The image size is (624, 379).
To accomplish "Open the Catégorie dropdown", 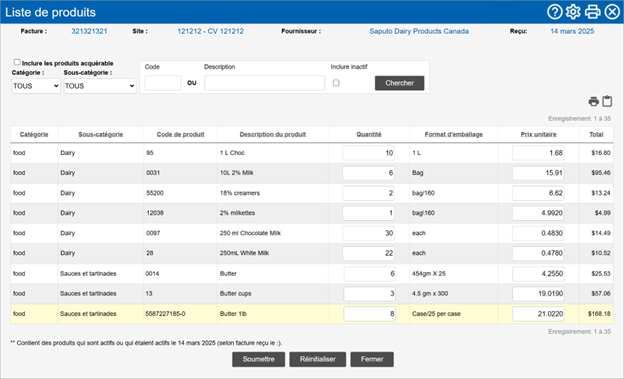I will 36,86.
